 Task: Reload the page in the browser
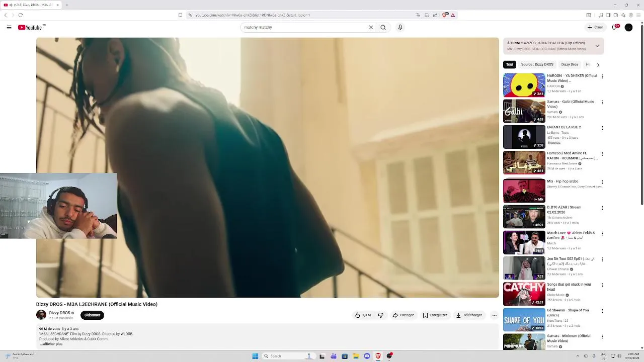[20, 15]
